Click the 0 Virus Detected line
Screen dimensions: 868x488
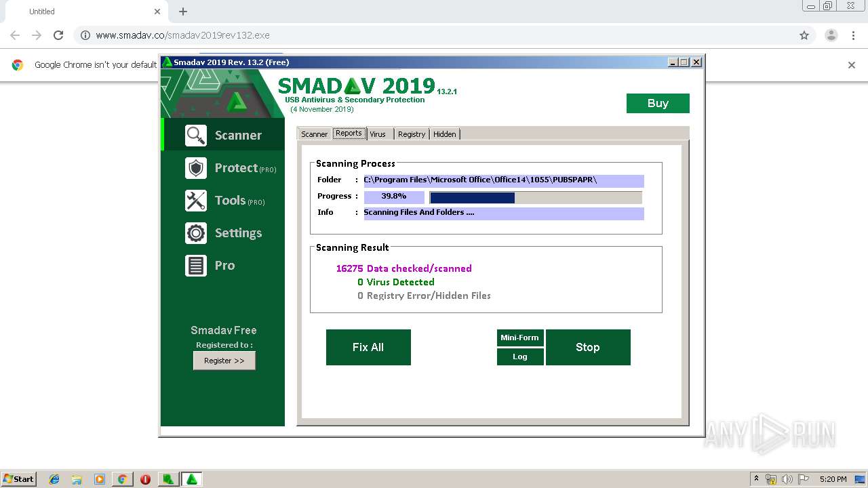pos(396,282)
